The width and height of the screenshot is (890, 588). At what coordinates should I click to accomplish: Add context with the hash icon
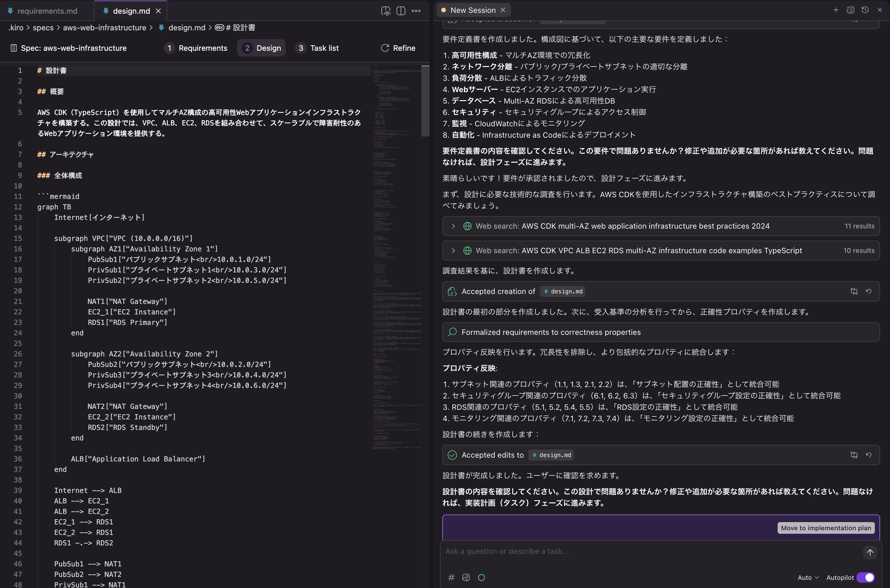(x=451, y=577)
